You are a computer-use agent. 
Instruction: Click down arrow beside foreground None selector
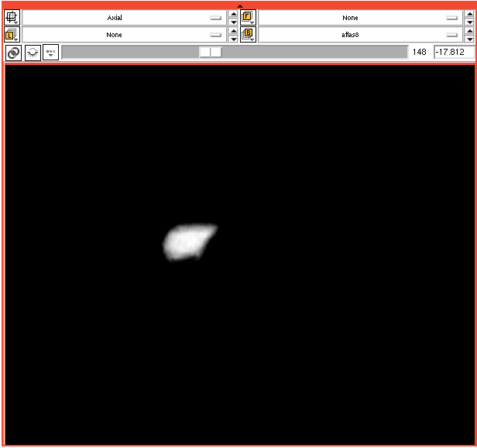click(470, 22)
